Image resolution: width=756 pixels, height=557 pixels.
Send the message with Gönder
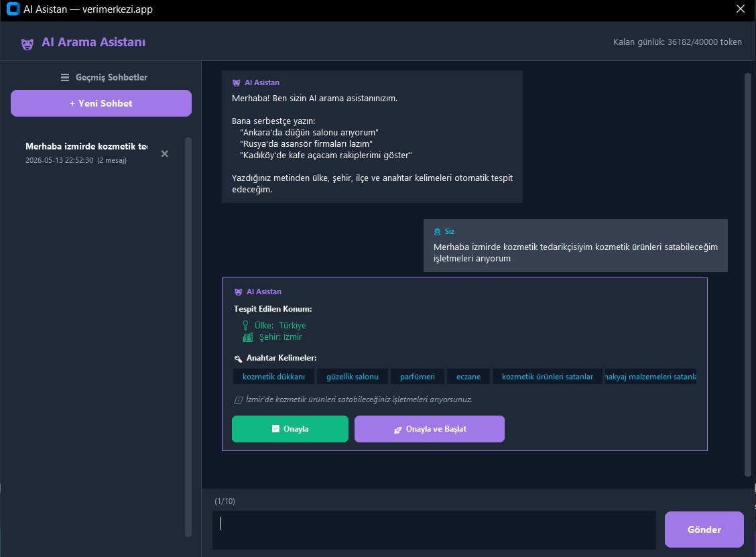tap(704, 530)
